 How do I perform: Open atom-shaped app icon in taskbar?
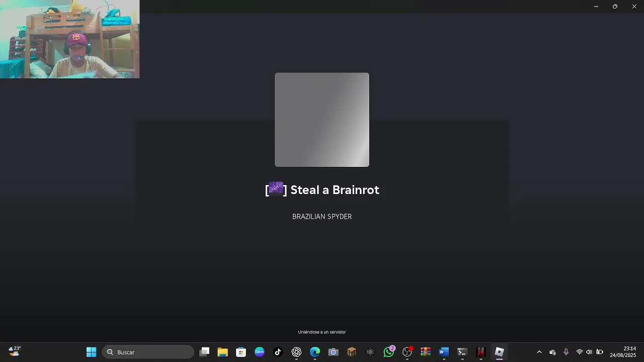pos(370,352)
